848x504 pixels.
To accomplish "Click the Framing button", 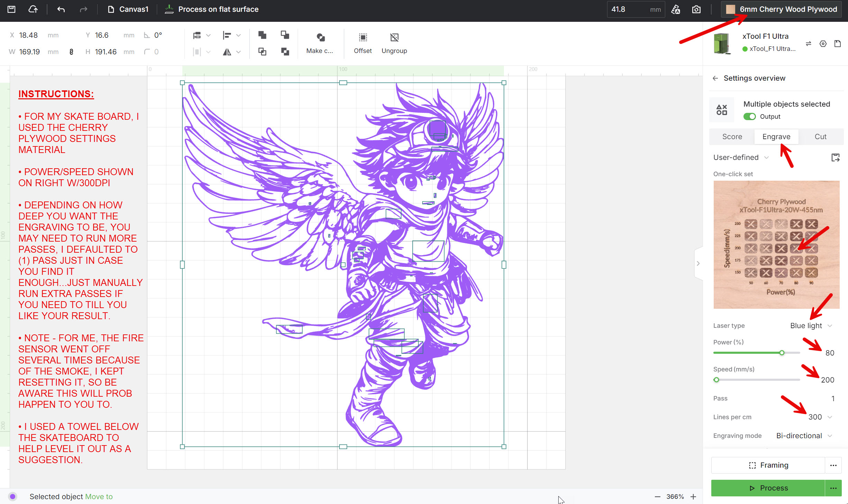I will click(x=768, y=465).
